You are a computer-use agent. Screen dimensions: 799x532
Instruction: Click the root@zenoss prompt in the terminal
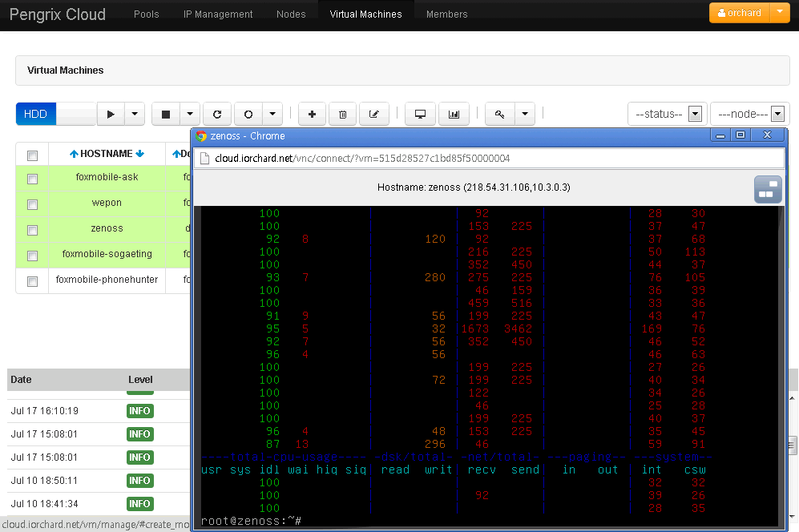pos(251,521)
